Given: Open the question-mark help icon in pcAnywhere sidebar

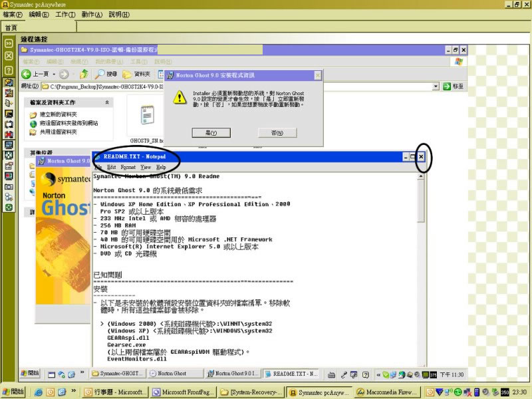Looking at the screenshot, I should (x=9, y=70).
